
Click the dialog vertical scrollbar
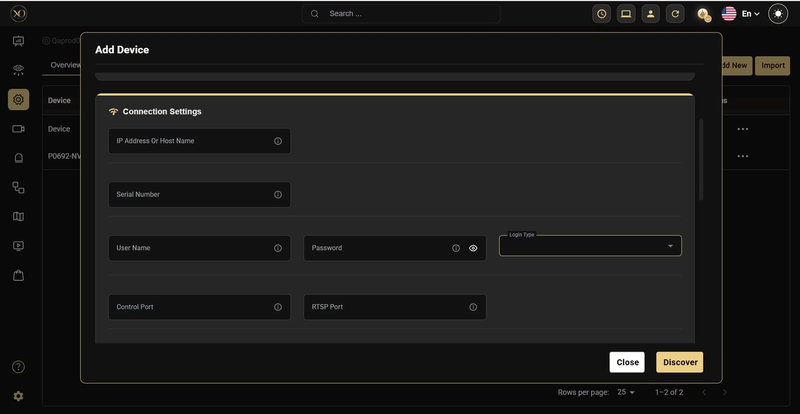click(701, 160)
